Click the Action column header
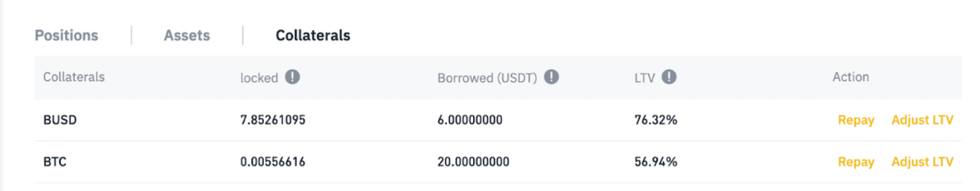The width and height of the screenshot is (980, 191). (x=851, y=77)
